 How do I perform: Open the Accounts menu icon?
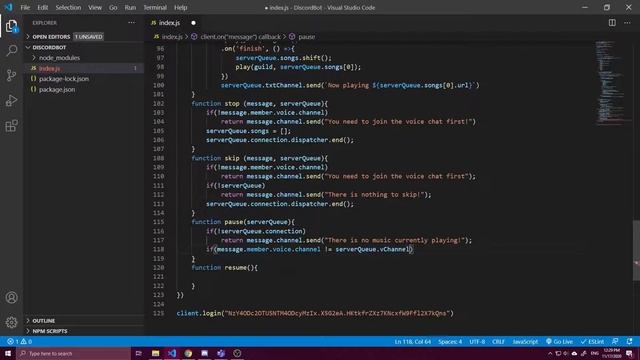coord(11,298)
